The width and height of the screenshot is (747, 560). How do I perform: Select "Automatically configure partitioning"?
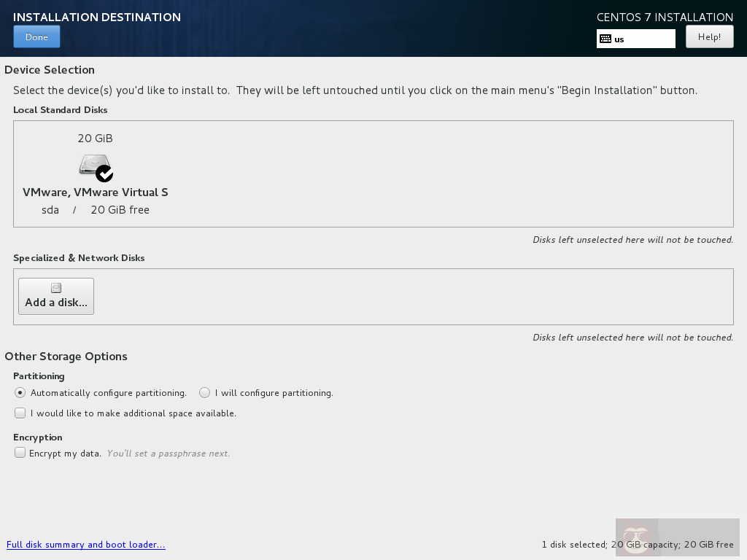(20, 392)
